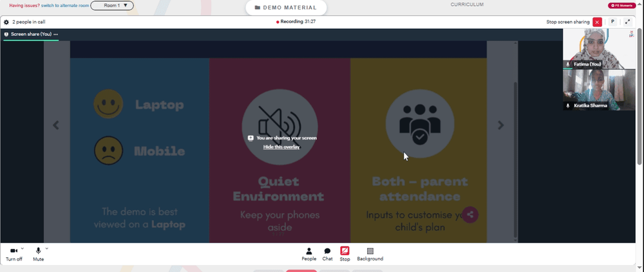Click the 'Laptop' label on the slide
Image resolution: width=644 pixels, height=272 pixels.
coord(160,105)
